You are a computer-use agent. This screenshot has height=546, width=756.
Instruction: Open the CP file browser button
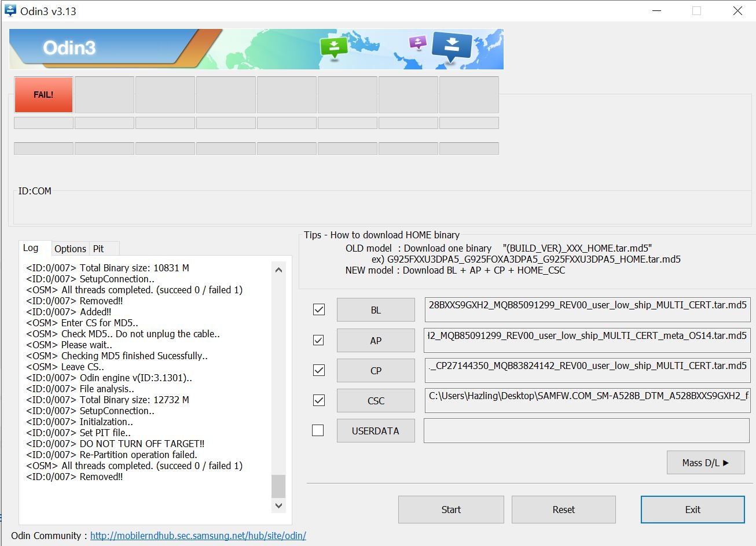pyautogui.click(x=376, y=371)
